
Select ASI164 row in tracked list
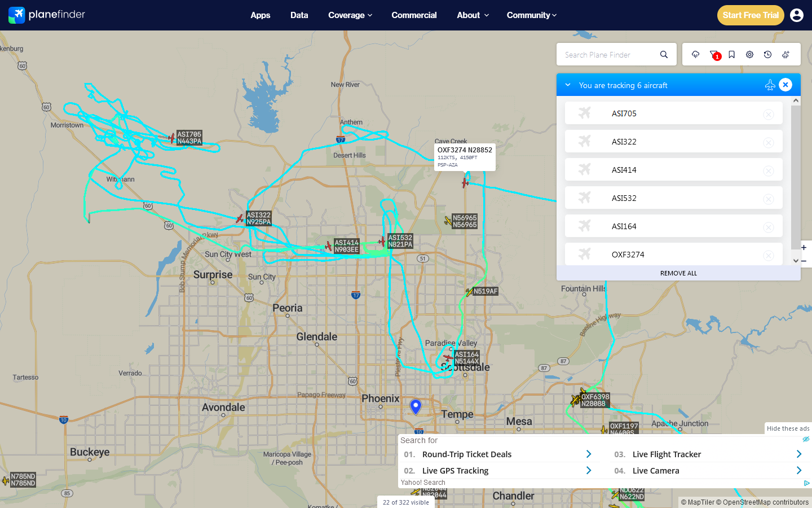[674, 226]
